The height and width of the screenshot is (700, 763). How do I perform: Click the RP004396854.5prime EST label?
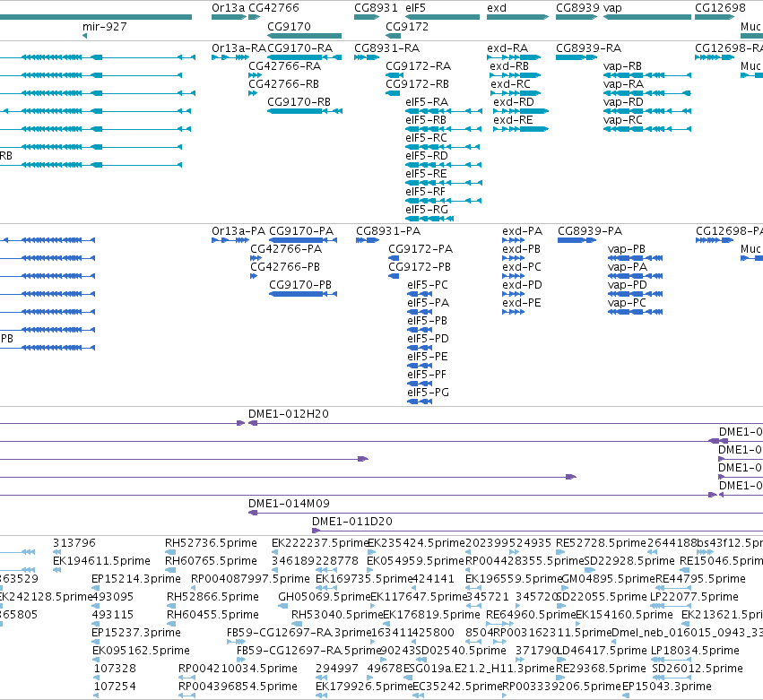[x=238, y=687]
